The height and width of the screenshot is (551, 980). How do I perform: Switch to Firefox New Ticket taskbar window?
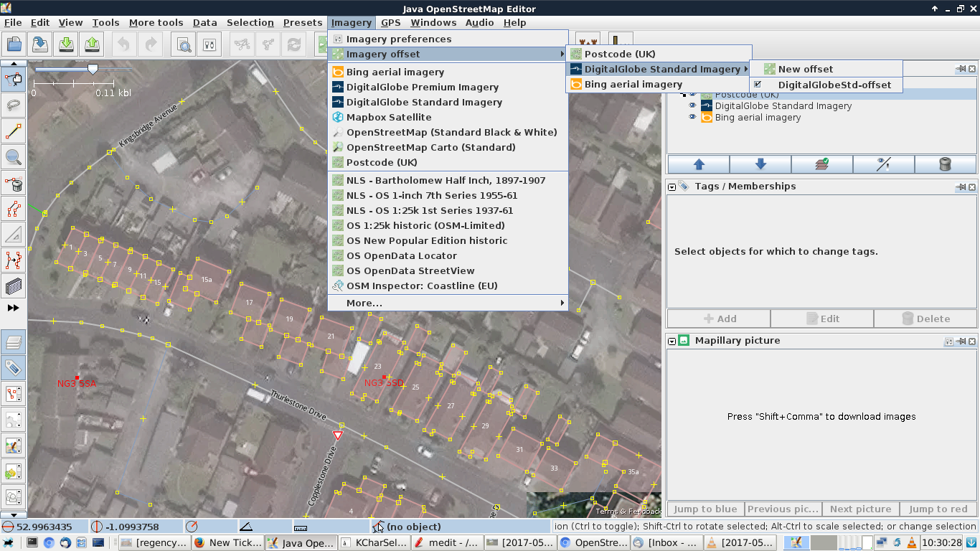click(228, 543)
